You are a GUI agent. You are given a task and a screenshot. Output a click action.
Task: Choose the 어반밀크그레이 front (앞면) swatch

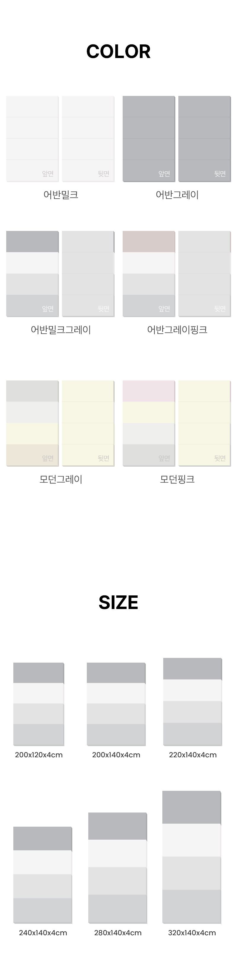point(32,274)
